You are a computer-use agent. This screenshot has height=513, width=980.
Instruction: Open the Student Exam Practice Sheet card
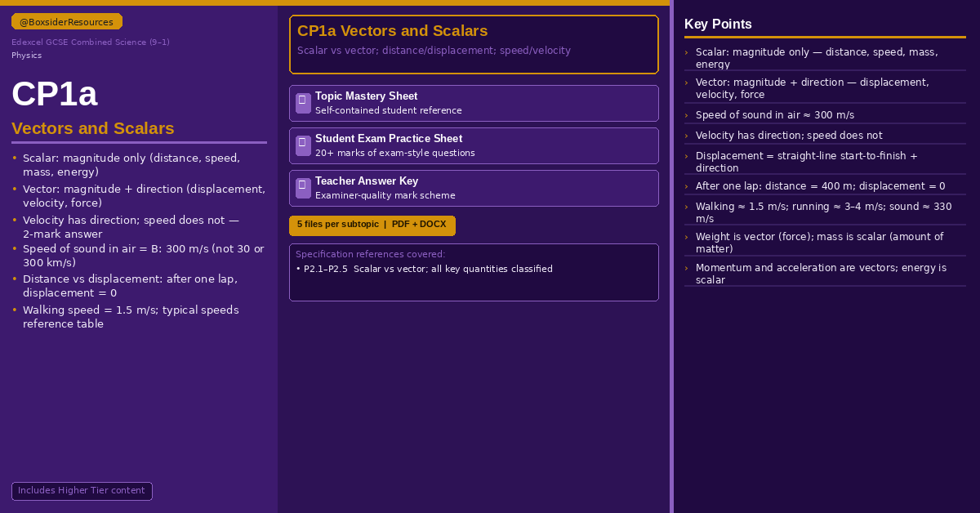coord(474,145)
